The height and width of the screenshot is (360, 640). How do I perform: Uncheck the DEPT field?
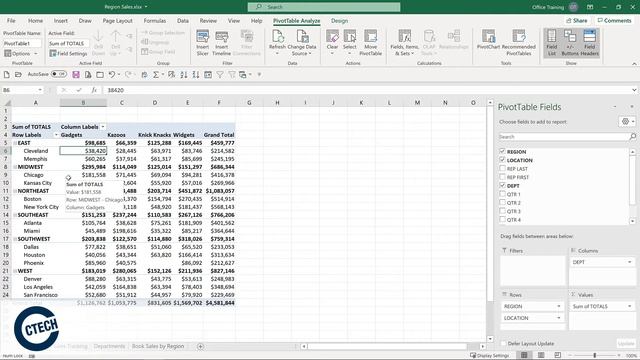pos(502,186)
